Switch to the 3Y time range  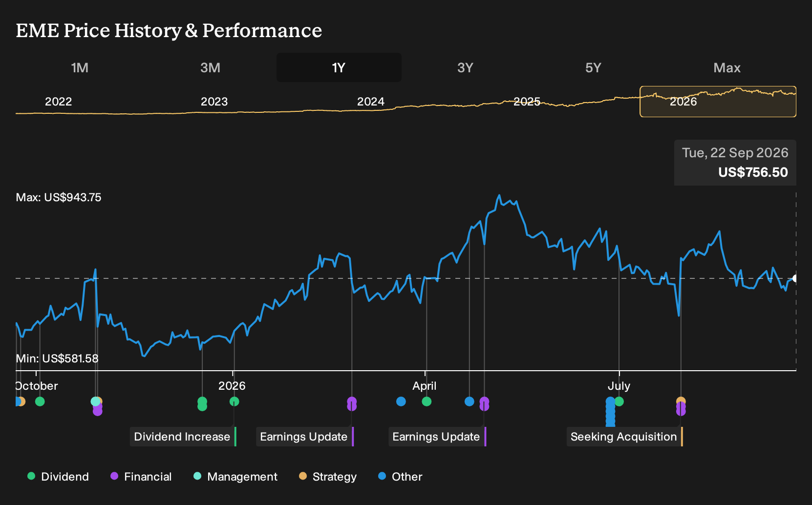pyautogui.click(x=465, y=68)
